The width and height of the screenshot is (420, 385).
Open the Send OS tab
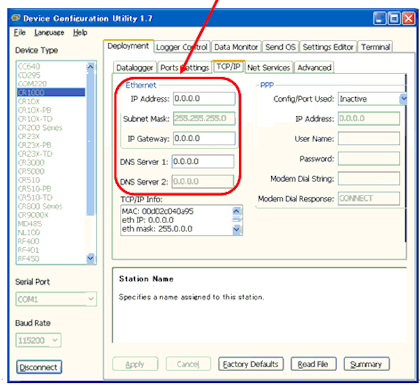tap(280, 47)
